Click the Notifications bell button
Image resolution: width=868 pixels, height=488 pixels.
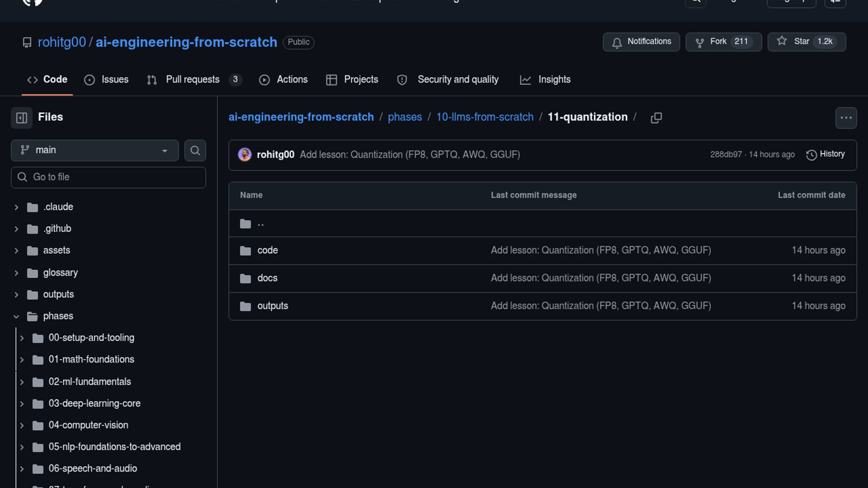[x=641, y=42]
